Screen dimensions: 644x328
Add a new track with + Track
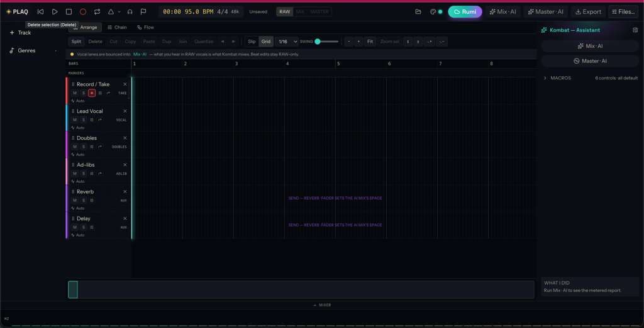point(21,33)
